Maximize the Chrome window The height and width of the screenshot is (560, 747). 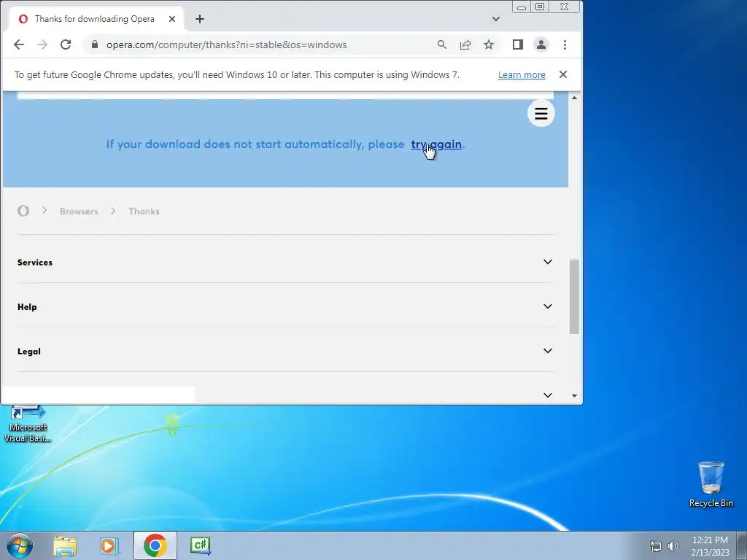tap(540, 7)
